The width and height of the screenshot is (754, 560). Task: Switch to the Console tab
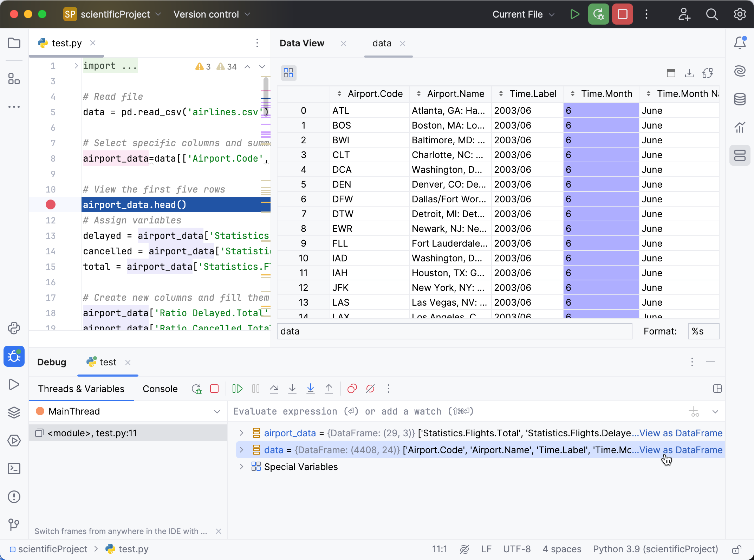click(x=160, y=389)
